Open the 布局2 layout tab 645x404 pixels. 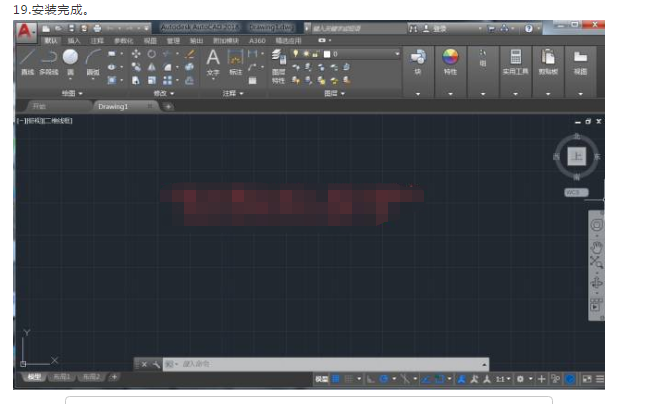click(91, 377)
